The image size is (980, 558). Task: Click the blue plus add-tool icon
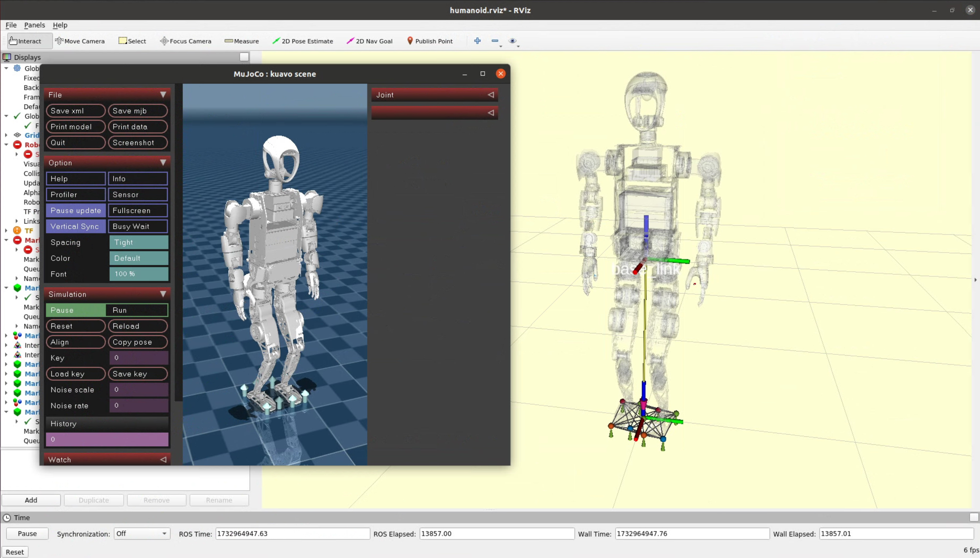[x=477, y=41]
